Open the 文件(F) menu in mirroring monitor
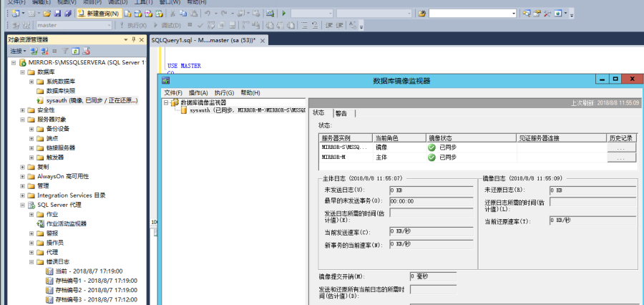Screen dimensions: 644x305 [173, 92]
